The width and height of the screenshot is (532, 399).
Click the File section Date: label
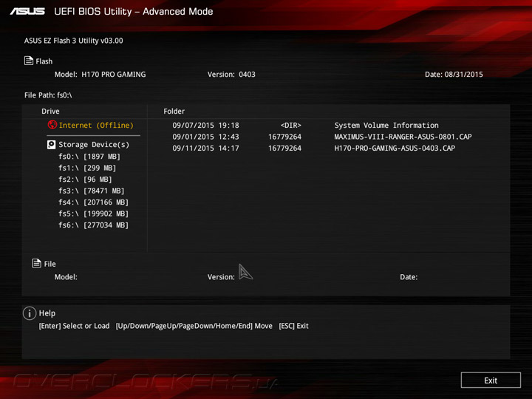[x=409, y=277]
